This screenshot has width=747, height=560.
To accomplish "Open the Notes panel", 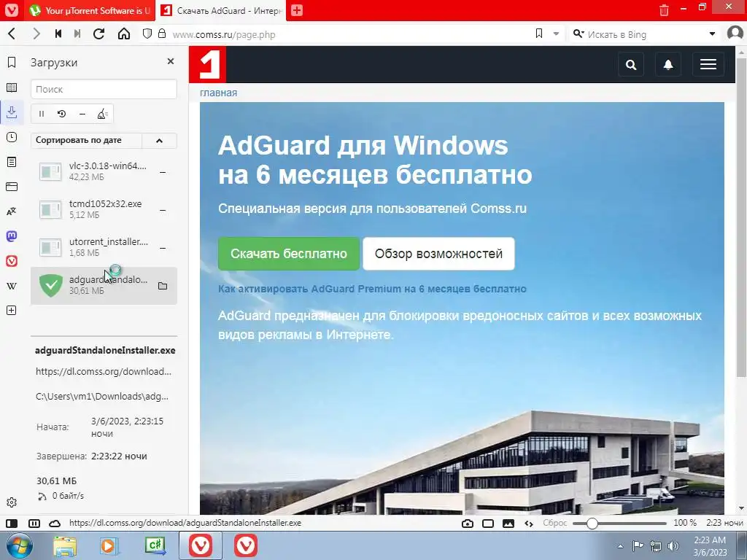I will coord(12,162).
